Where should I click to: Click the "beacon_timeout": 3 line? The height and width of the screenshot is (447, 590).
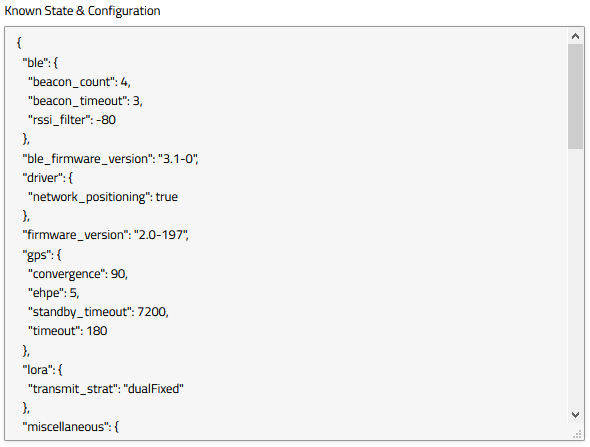pyautogui.click(x=85, y=101)
